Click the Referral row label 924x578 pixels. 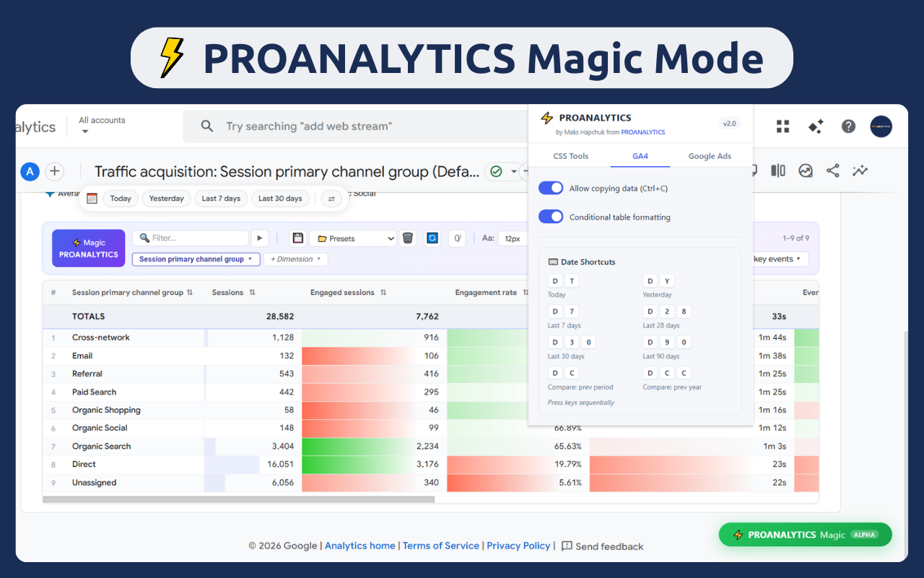[x=87, y=374]
